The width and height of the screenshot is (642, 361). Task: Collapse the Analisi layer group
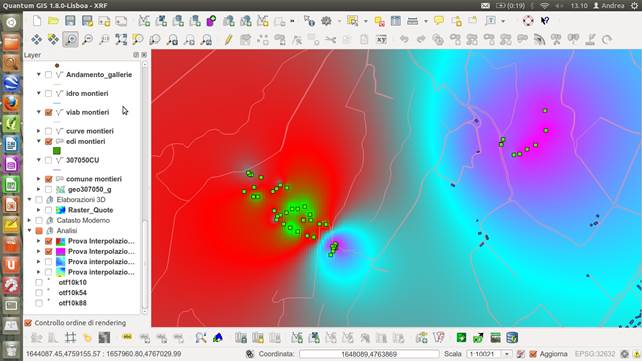[x=29, y=231]
